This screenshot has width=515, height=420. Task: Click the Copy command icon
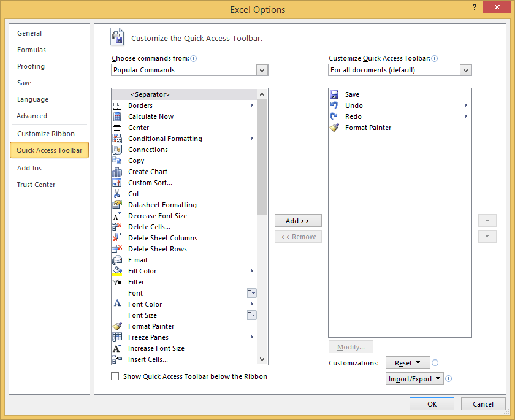click(117, 161)
